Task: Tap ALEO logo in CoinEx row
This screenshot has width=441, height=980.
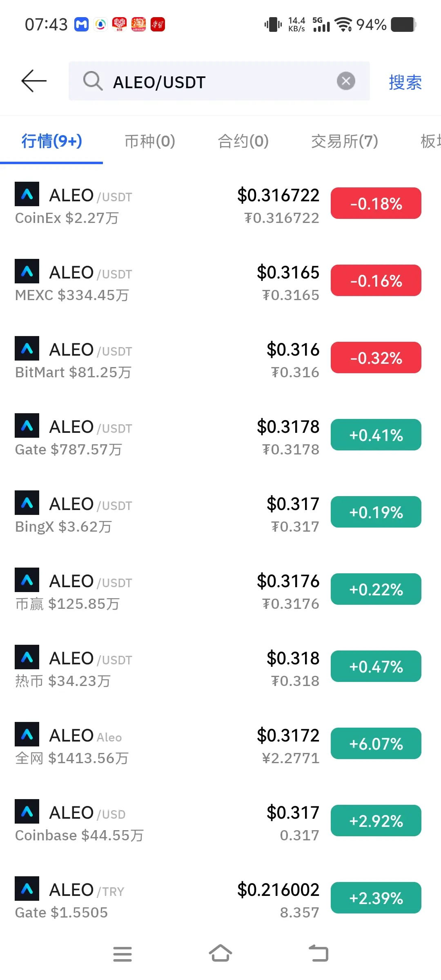Action: tap(27, 194)
